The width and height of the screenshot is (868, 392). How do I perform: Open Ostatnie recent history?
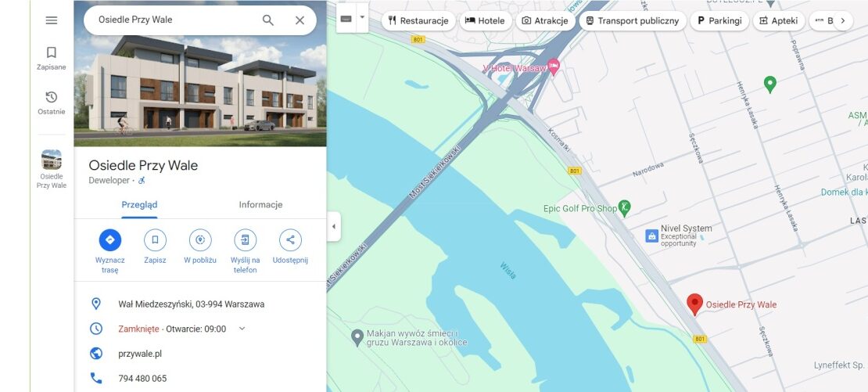(52, 103)
